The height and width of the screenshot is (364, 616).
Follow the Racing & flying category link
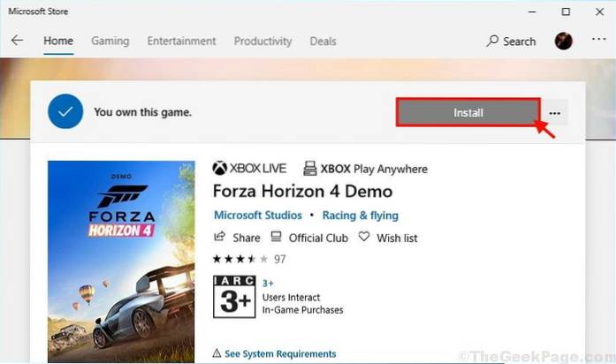click(360, 216)
